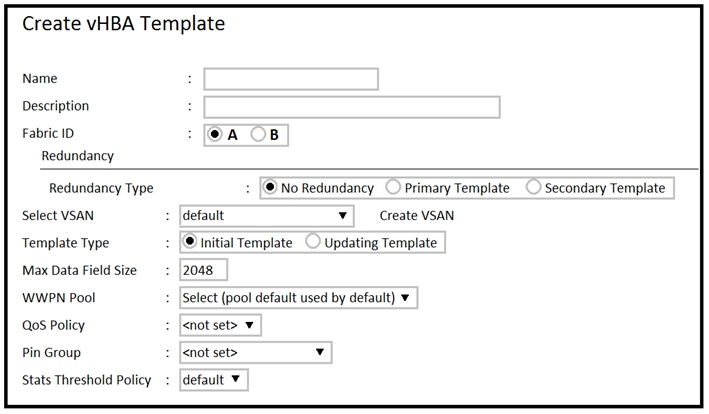
Task: Expand the WWPN Pool dropdown
Action: pyautogui.click(x=298, y=297)
